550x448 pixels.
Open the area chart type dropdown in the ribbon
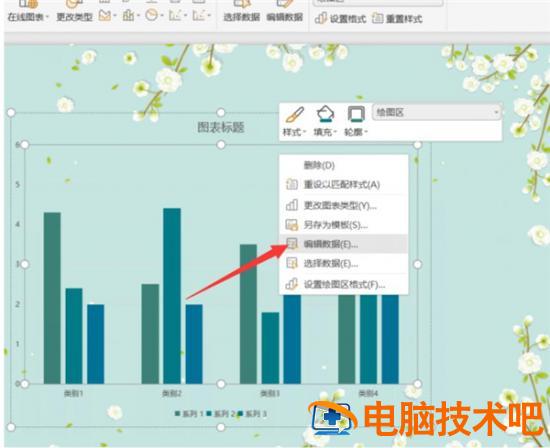(x=107, y=15)
